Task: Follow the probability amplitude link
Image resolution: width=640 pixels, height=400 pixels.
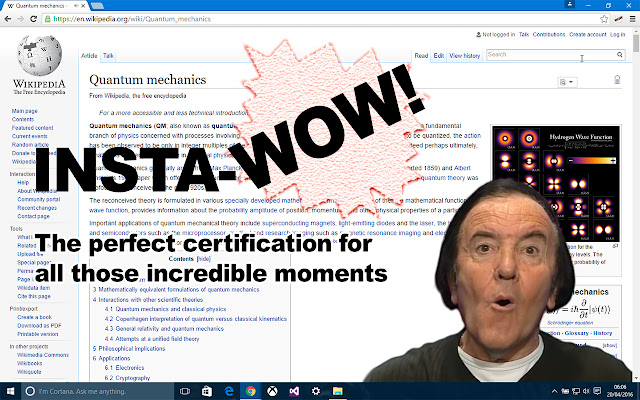Action: [x=248, y=210]
